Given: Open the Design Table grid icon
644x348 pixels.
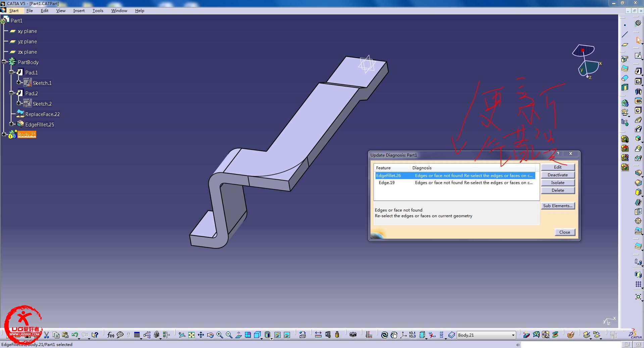Looking at the screenshot, I should [x=137, y=335].
